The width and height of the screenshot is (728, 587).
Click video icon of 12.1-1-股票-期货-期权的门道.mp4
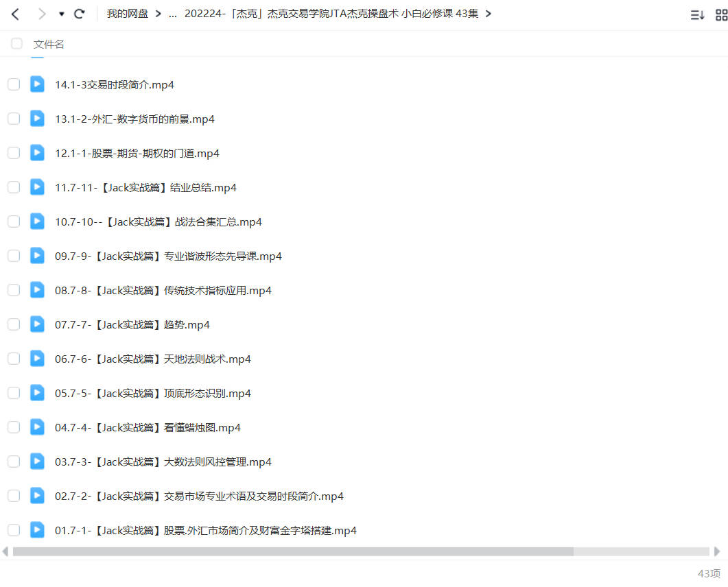pyautogui.click(x=37, y=153)
